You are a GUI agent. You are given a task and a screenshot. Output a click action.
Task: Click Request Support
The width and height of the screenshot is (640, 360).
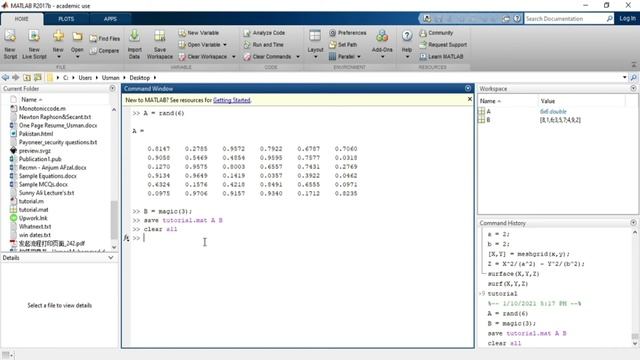click(443, 44)
